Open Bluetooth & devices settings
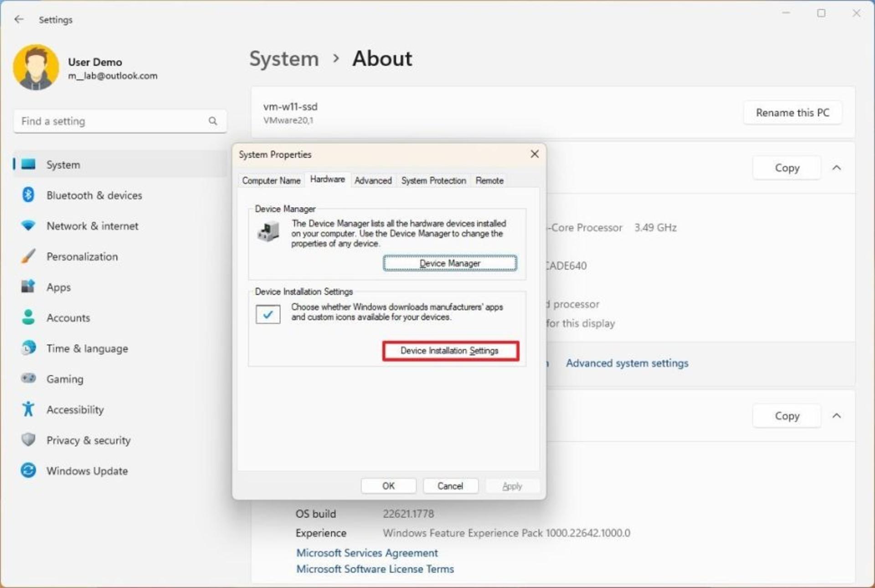The height and width of the screenshot is (588, 875). click(120, 195)
